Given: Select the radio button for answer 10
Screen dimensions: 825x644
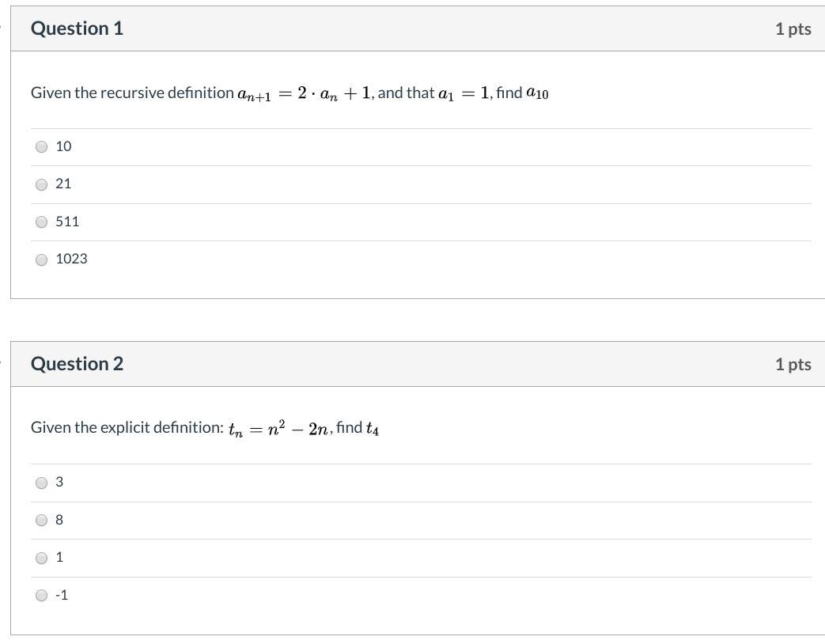Looking at the screenshot, I should coord(42,146).
